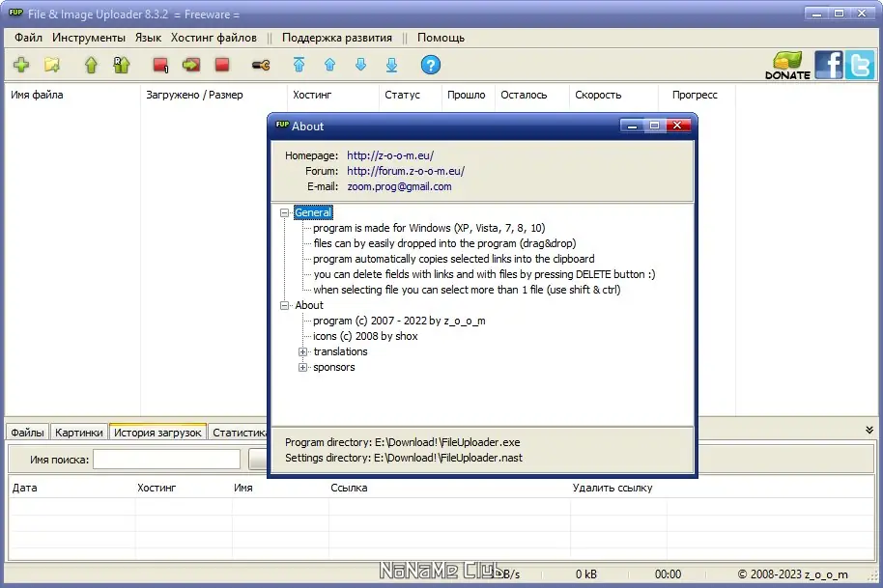Select 'icons (c) 2008 by shox' row
Screen dimensions: 883x588
click(365, 336)
